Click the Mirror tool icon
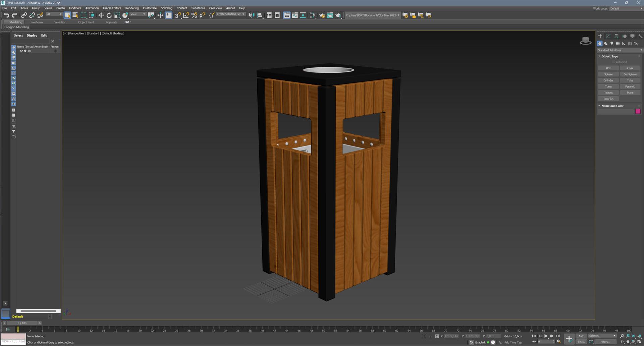 click(x=251, y=15)
